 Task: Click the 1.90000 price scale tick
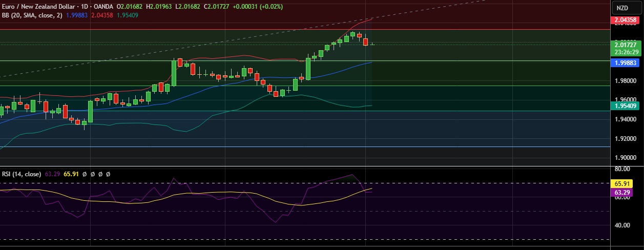(x=627, y=158)
